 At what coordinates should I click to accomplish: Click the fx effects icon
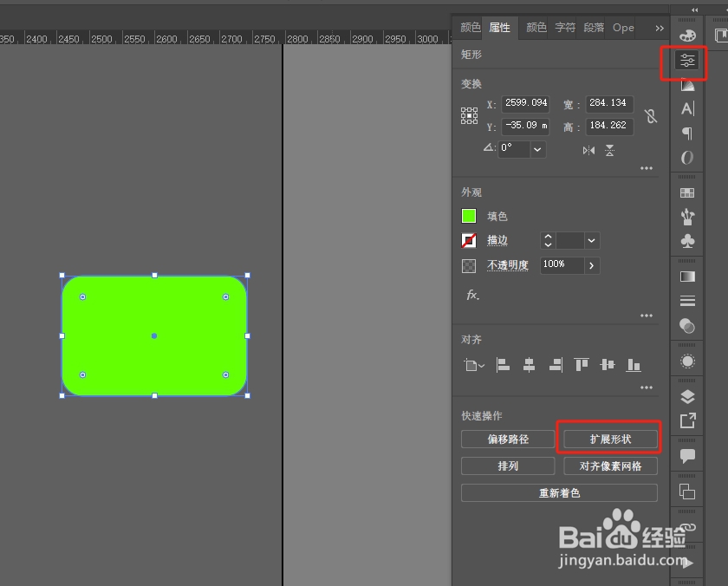[x=472, y=295]
